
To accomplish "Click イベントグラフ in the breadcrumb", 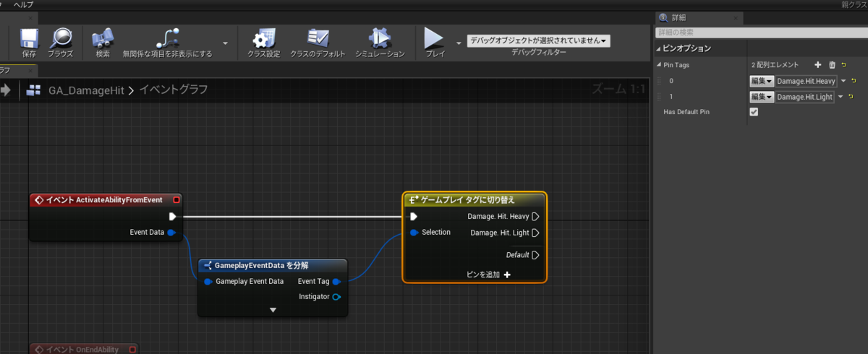I will coord(173,90).
